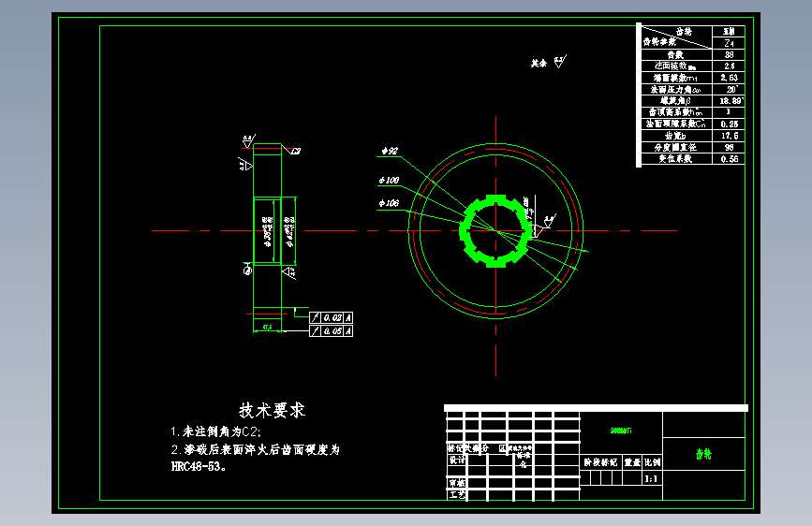Click the 0.03 runout tolerance frame
Screen dimensions: 812x526
point(331,317)
